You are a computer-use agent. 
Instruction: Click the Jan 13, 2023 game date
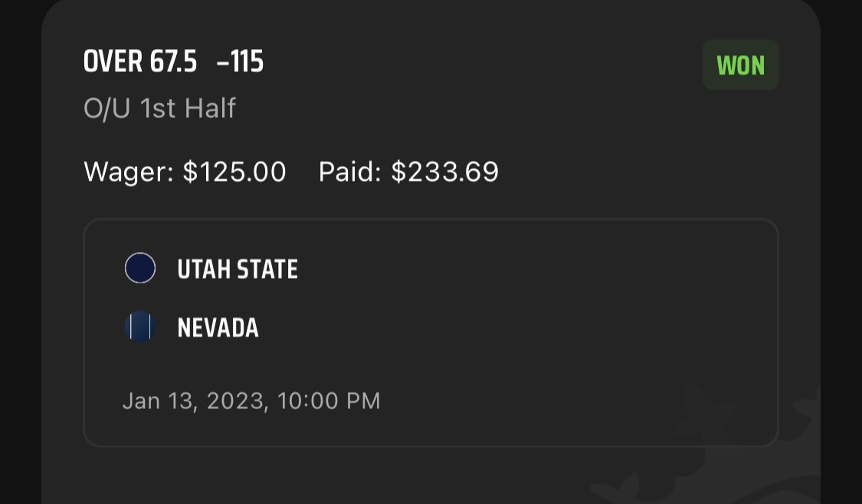click(x=195, y=401)
